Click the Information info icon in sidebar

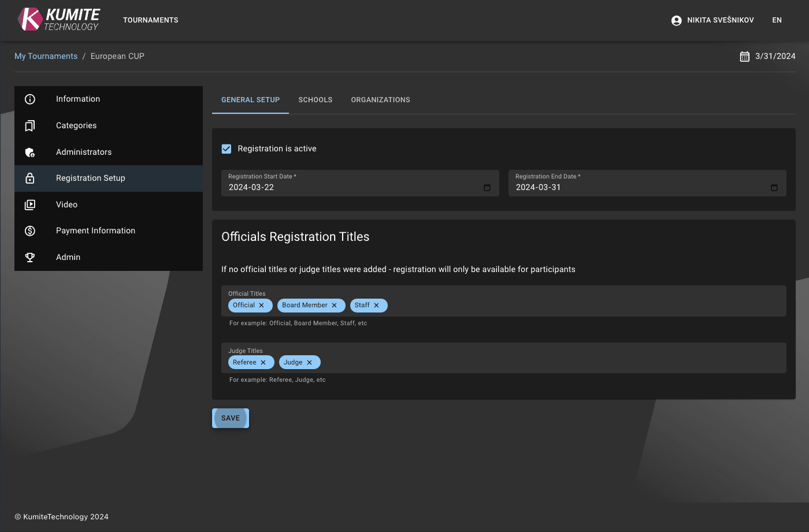30,99
